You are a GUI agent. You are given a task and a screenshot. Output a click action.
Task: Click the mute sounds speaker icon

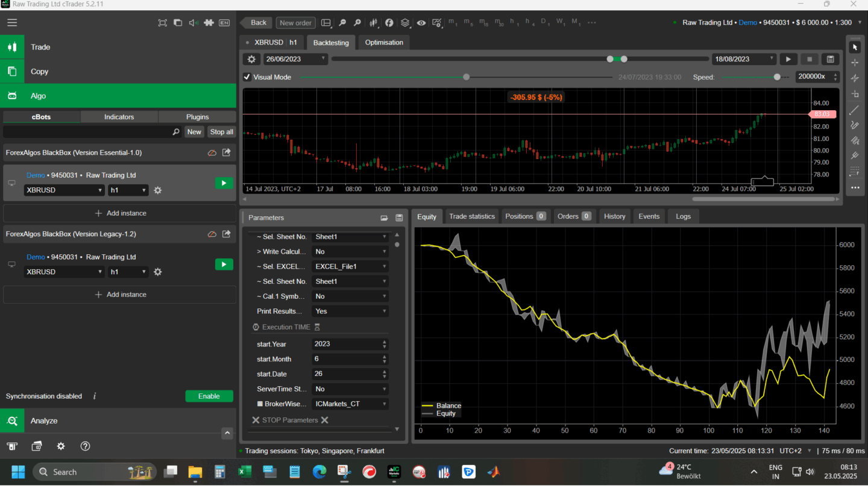click(193, 23)
